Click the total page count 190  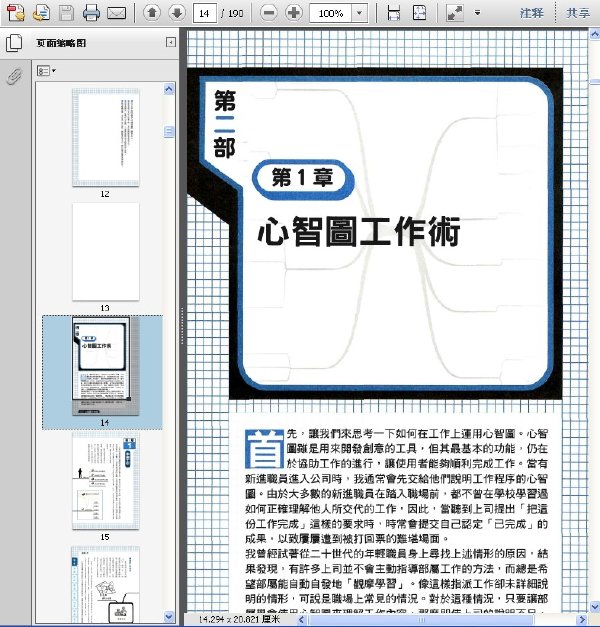236,13
